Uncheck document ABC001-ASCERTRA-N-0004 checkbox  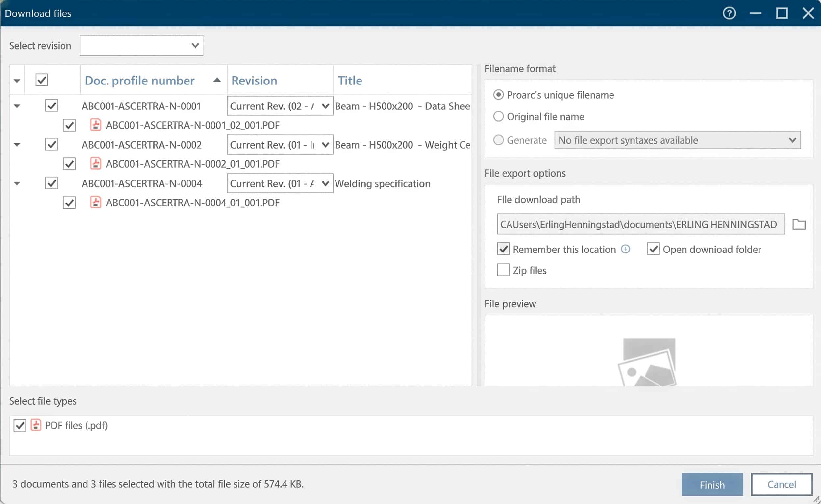[51, 183]
